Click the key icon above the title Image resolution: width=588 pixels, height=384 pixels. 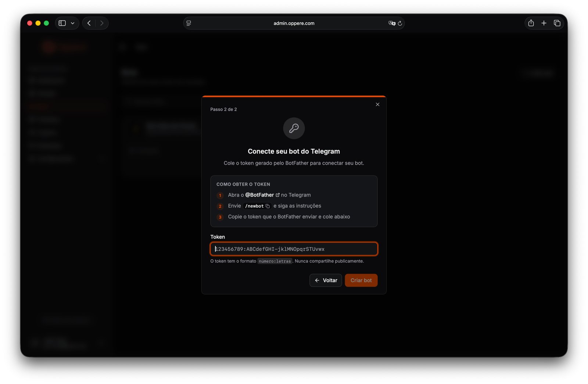tap(294, 128)
